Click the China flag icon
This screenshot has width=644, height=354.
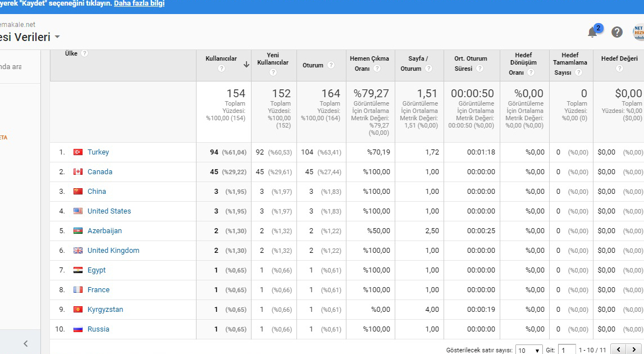pyautogui.click(x=78, y=192)
